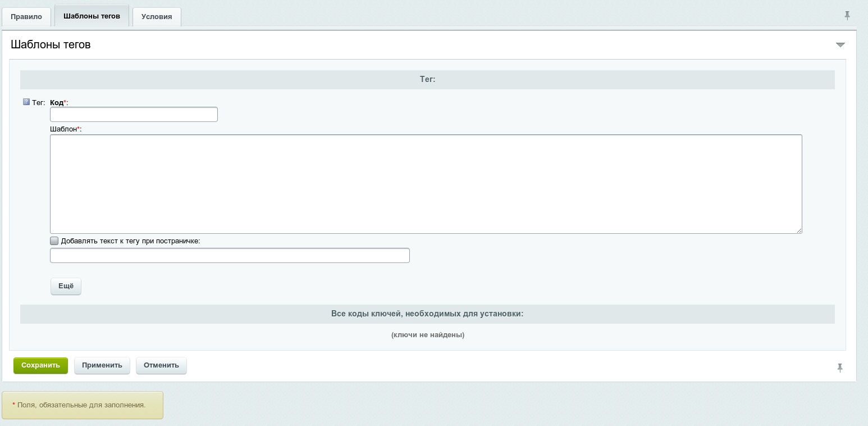Click the gray Тег: section header
Viewport: 868px width, 426px height.
click(x=427, y=79)
